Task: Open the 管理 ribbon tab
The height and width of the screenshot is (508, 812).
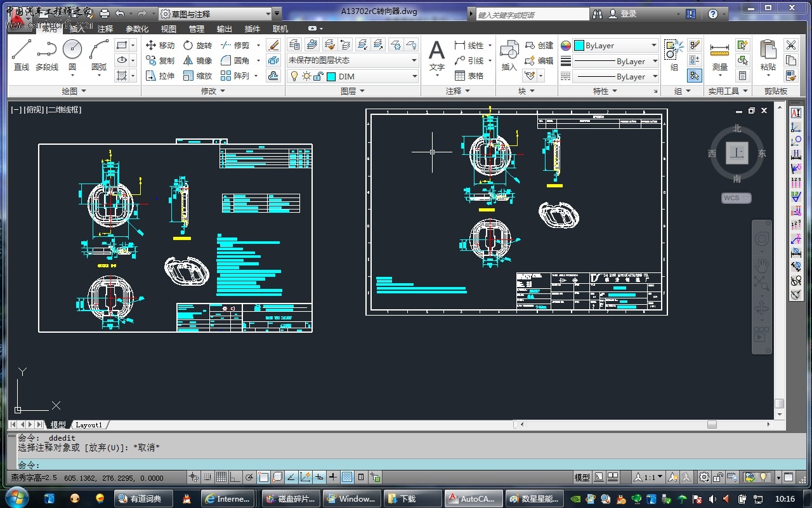Action: [197, 29]
